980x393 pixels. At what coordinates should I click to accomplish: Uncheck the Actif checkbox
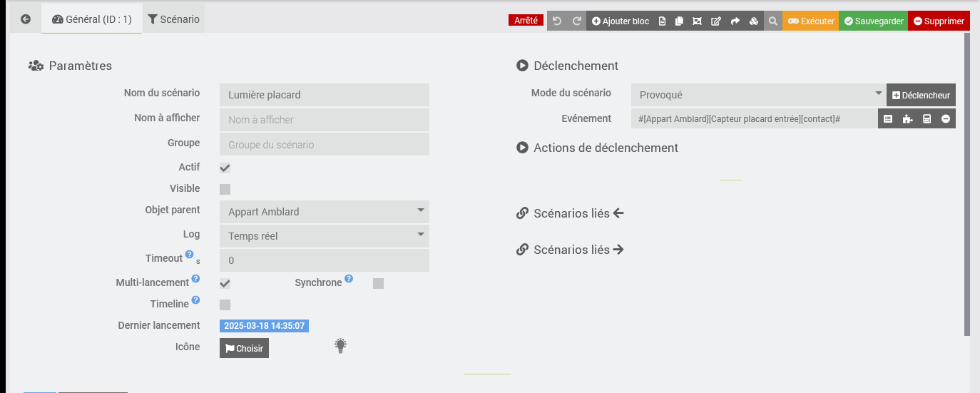[225, 168]
